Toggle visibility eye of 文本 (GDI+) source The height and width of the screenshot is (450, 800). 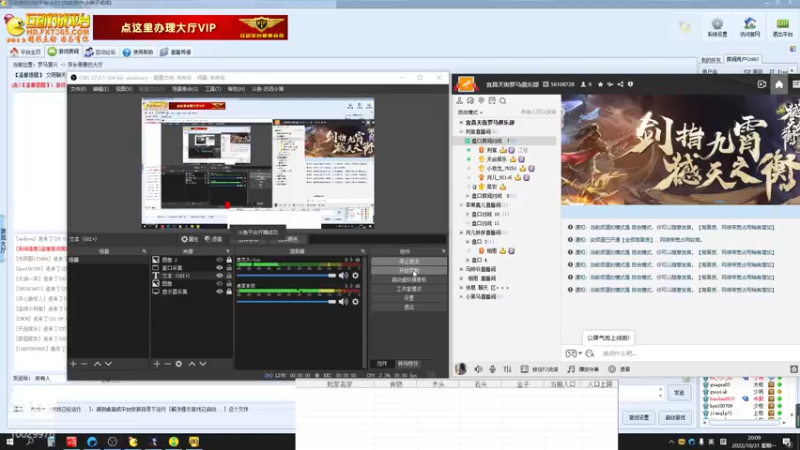pos(219,276)
